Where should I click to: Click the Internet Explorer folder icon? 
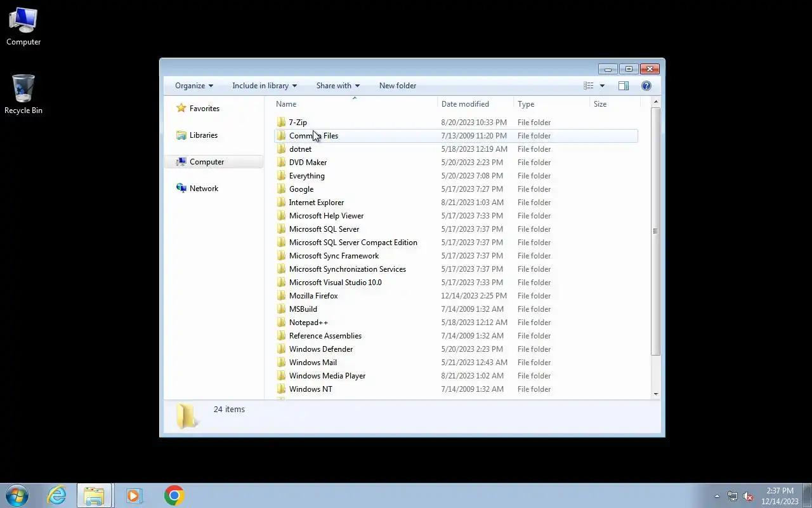(x=282, y=202)
